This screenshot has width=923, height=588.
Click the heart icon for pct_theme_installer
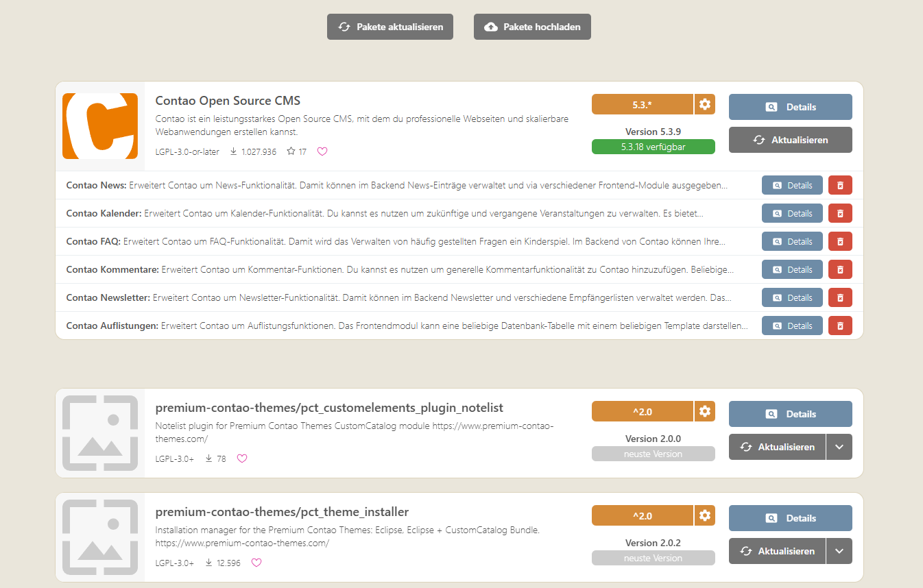(256, 563)
